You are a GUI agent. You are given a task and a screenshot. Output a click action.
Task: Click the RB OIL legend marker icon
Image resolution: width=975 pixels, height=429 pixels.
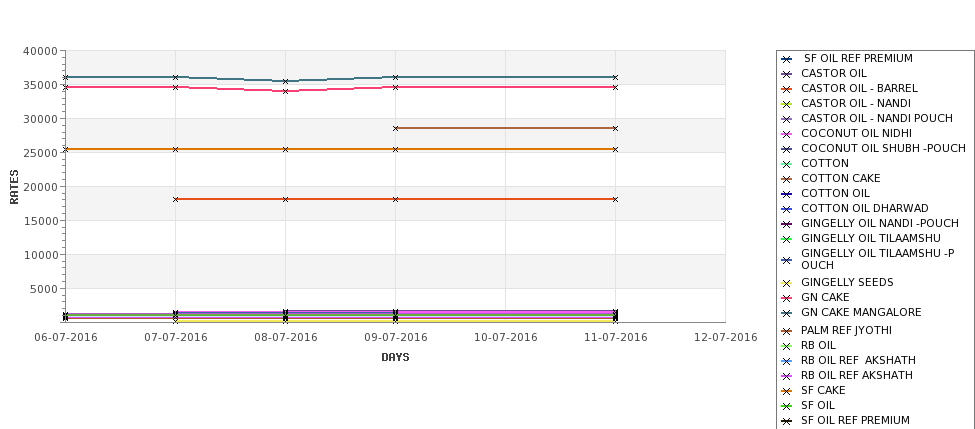coord(786,346)
